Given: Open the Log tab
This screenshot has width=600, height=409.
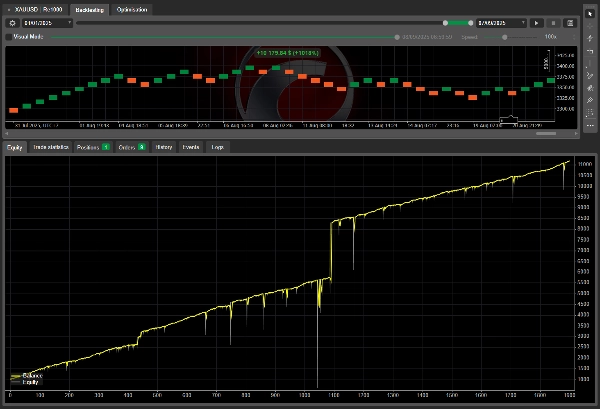Looking at the screenshot, I should [216, 147].
